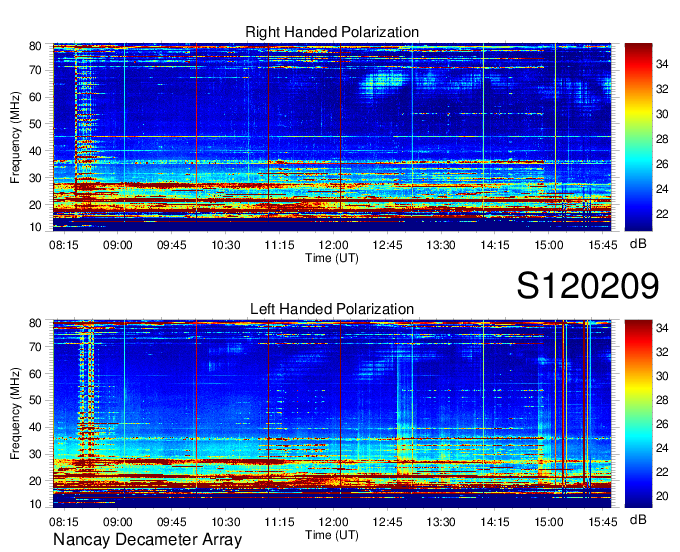This screenshot has height=552, width=680.
Task: Click the 34 value on the upper colorbar
Action: [x=662, y=65]
